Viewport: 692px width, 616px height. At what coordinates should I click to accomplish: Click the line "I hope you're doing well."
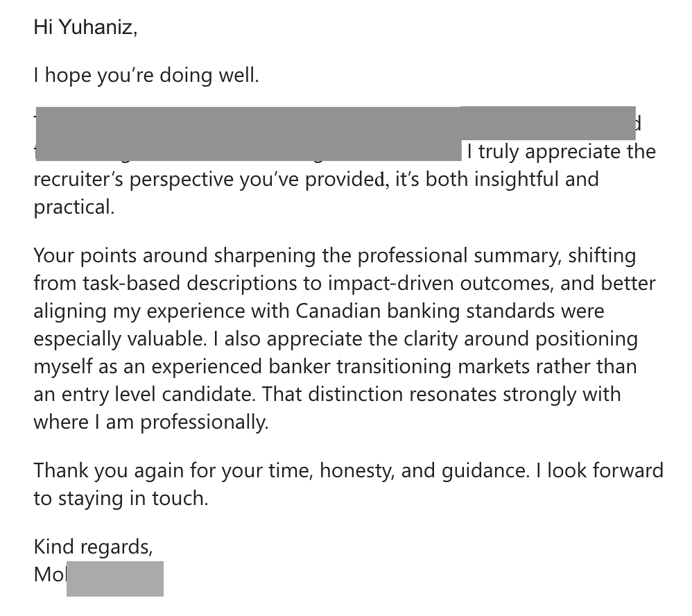tap(146, 75)
